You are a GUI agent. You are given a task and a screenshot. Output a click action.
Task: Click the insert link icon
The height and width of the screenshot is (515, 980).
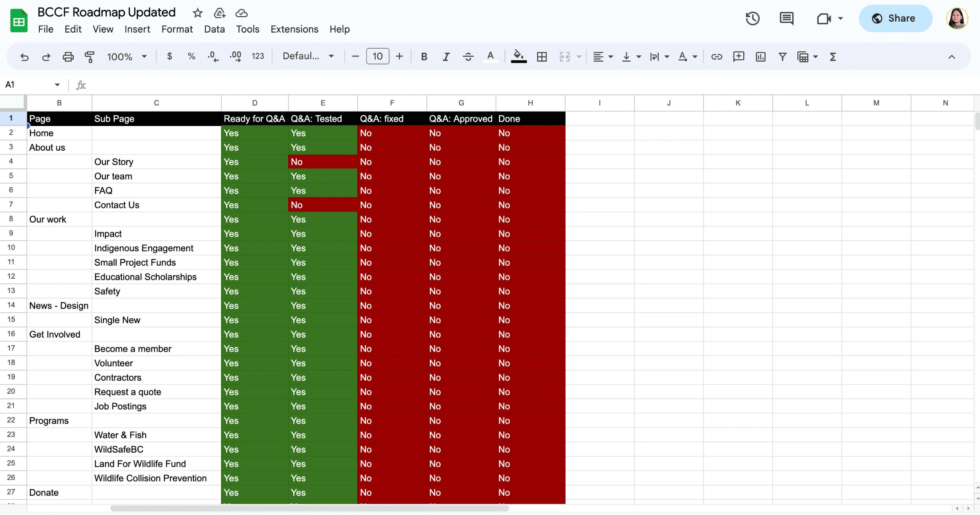point(717,57)
